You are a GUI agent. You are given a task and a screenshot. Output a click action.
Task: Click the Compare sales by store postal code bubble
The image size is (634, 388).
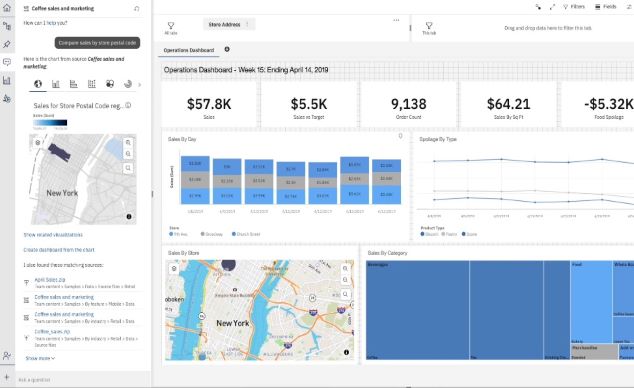[97, 43]
